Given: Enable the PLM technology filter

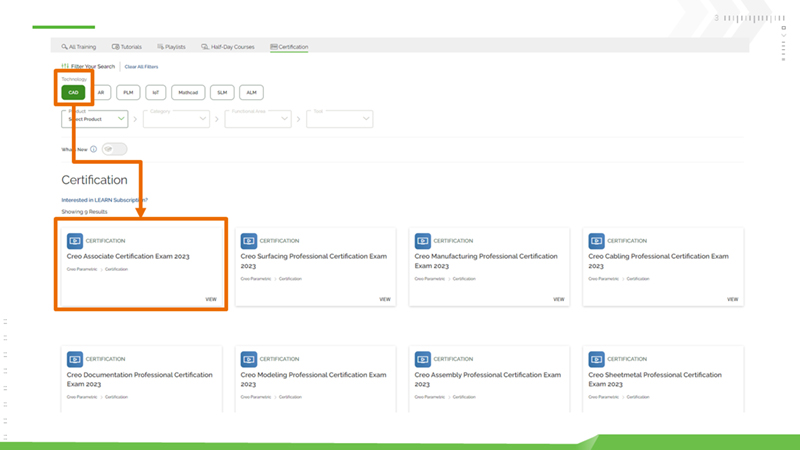Looking at the screenshot, I should coord(128,92).
